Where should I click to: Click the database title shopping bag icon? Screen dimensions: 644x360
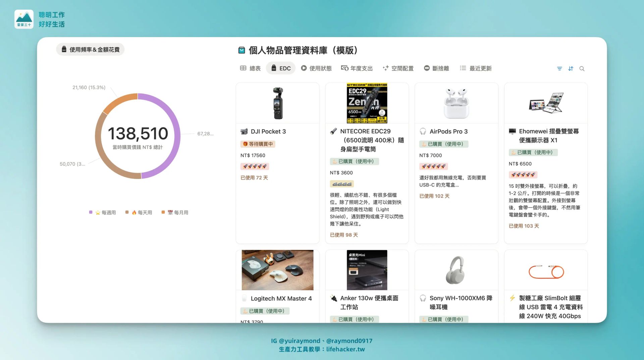[241, 50]
